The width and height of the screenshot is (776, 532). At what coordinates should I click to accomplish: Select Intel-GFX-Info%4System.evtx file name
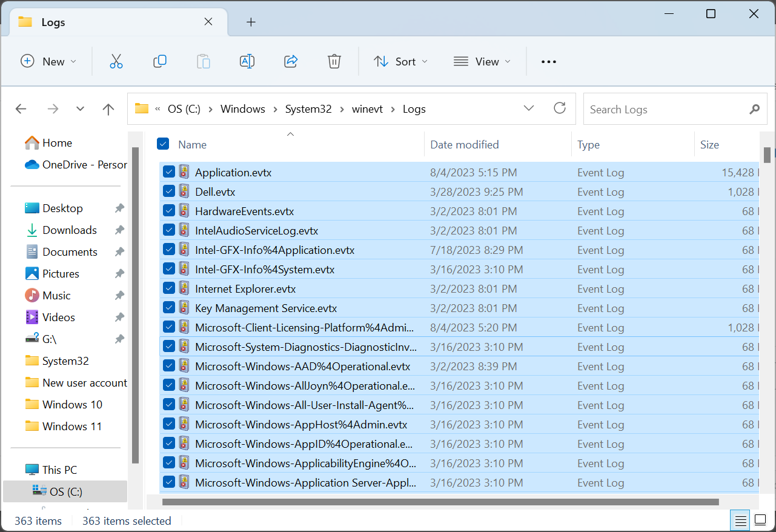pyautogui.click(x=265, y=269)
